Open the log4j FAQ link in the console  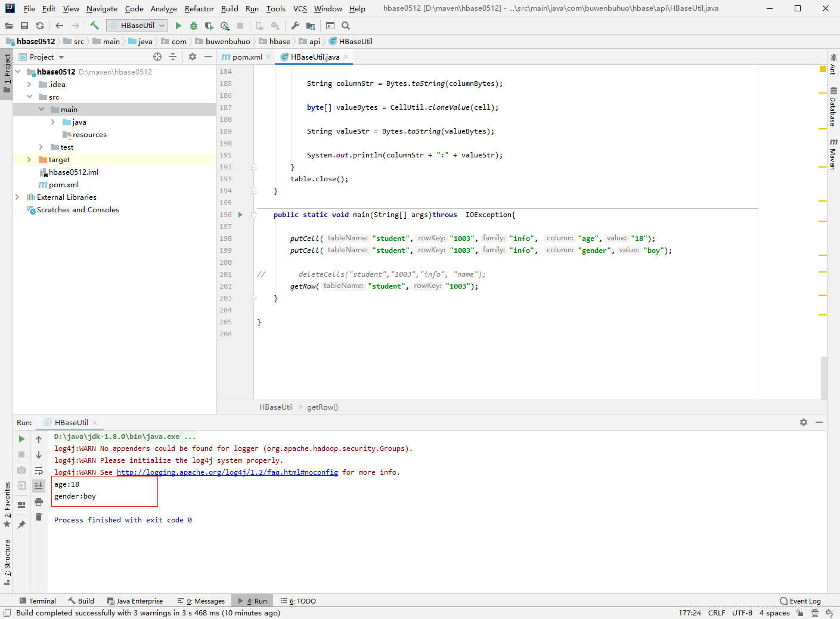point(227,472)
